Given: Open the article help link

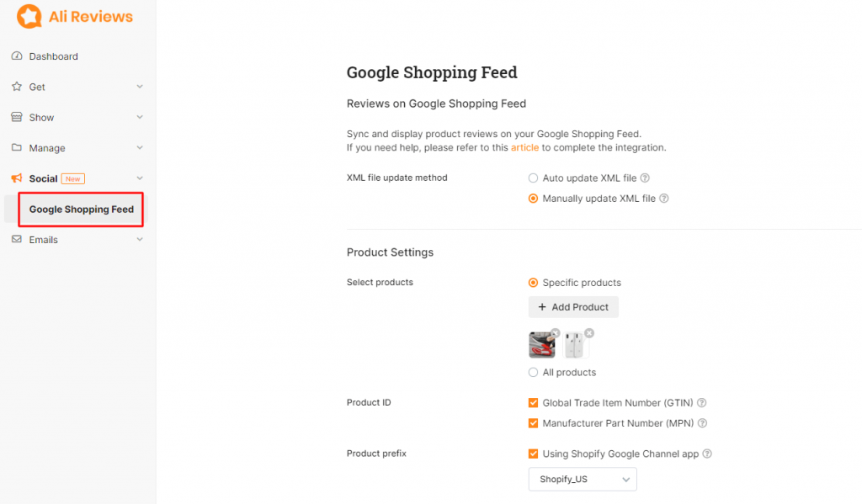Looking at the screenshot, I should coord(524,147).
